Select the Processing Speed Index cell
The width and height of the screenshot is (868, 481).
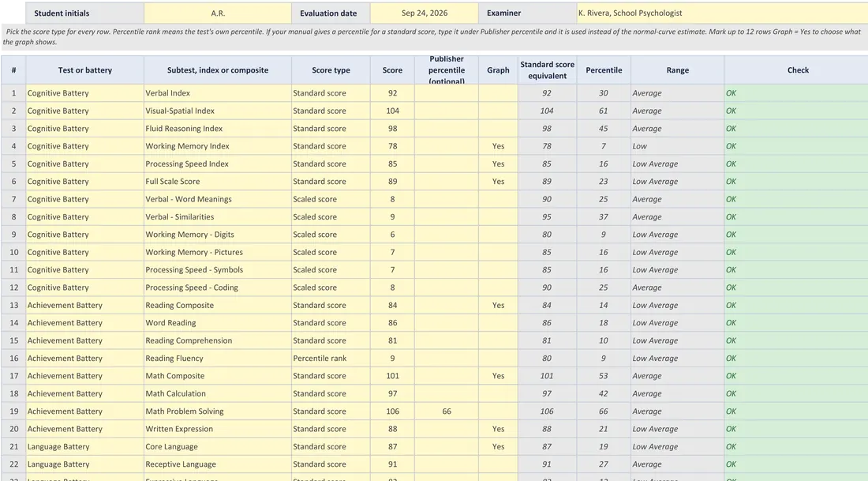pos(218,164)
